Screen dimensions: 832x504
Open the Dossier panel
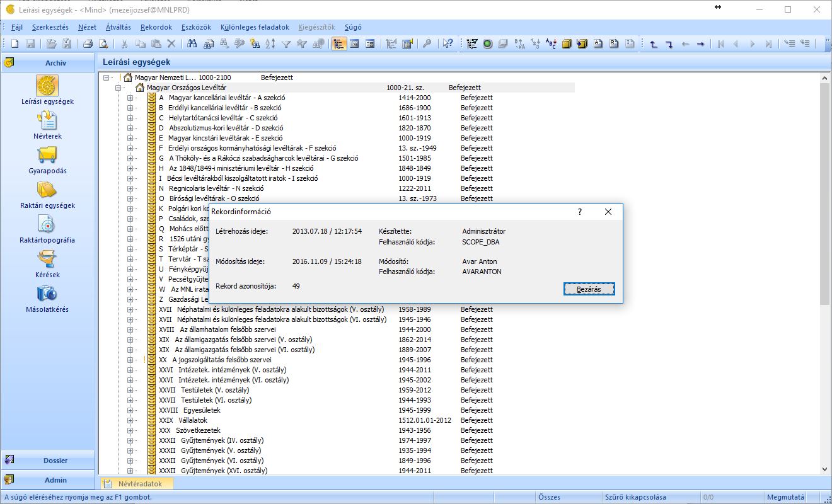pyautogui.click(x=48, y=461)
